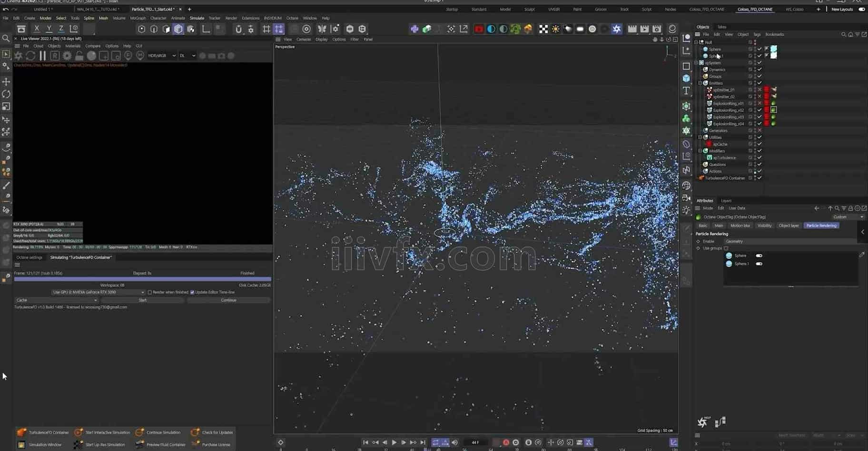Collapse the Modifiers group
Viewport: 868px width, 451px height.
point(700,151)
